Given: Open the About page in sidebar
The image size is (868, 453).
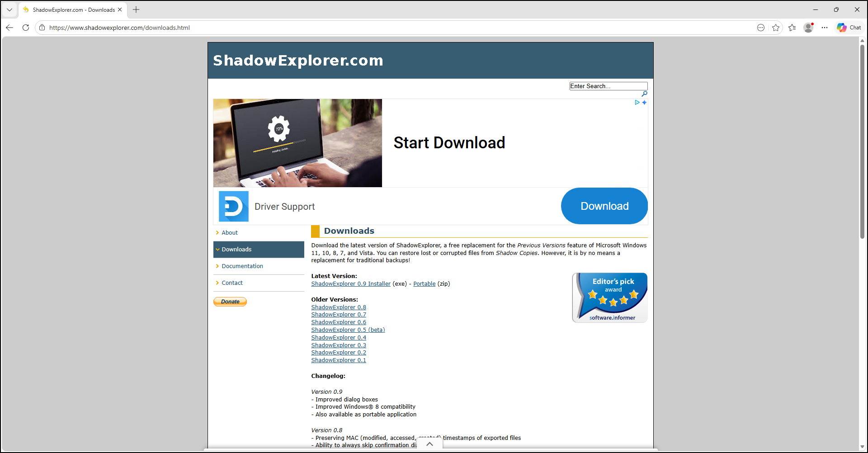Looking at the screenshot, I should coord(230,233).
